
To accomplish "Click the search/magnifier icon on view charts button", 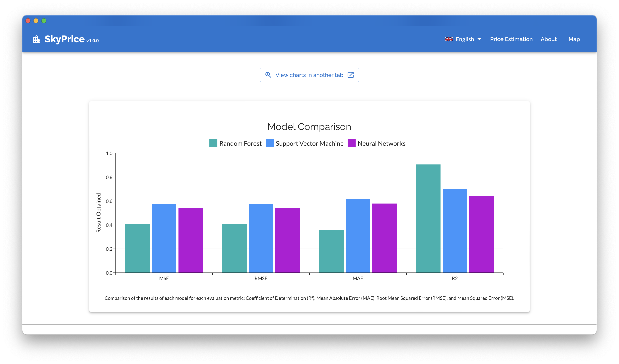I will pos(268,75).
